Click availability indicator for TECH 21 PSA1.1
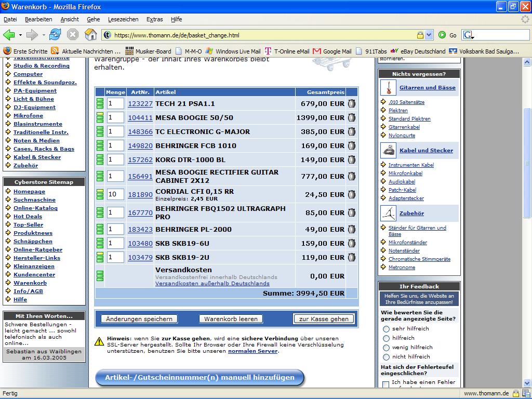Image resolution: width=532 pixels, height=399 pixels. (x=100, y=103)
